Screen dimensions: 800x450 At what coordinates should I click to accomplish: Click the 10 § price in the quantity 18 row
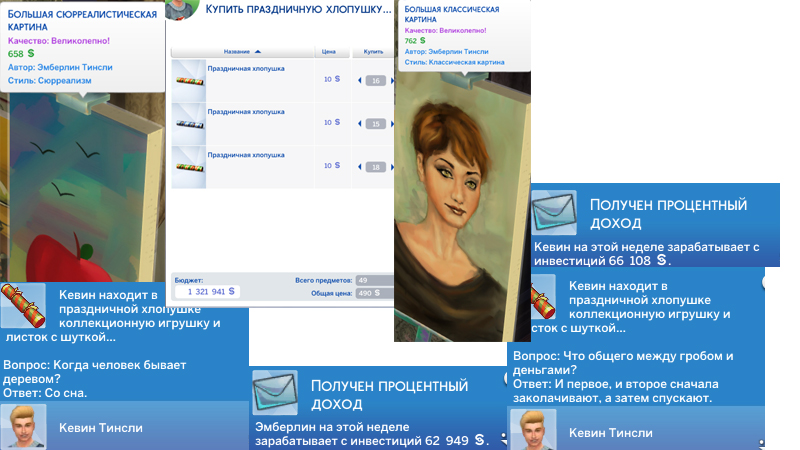[x=332, y=166]
